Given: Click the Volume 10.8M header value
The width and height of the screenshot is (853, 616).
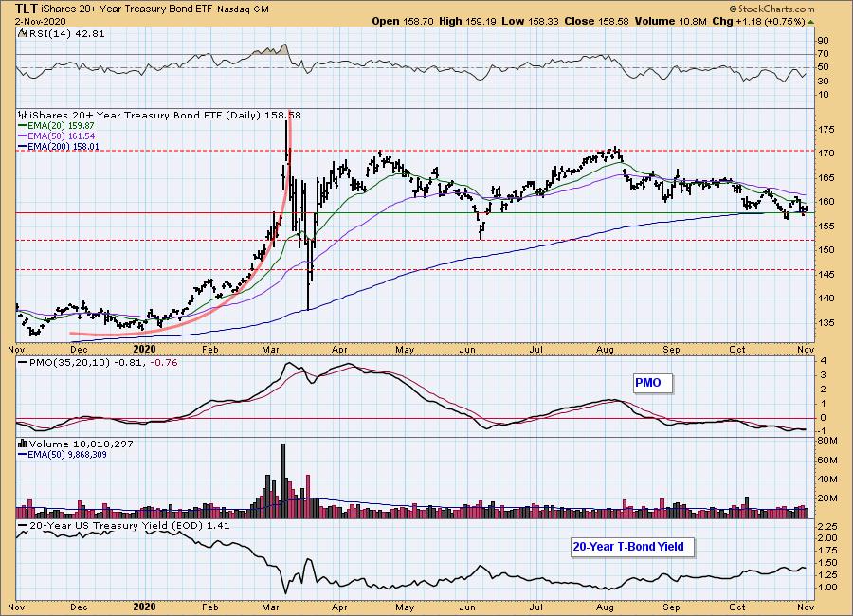Looking at the screenshot, I should click(670, 21).
